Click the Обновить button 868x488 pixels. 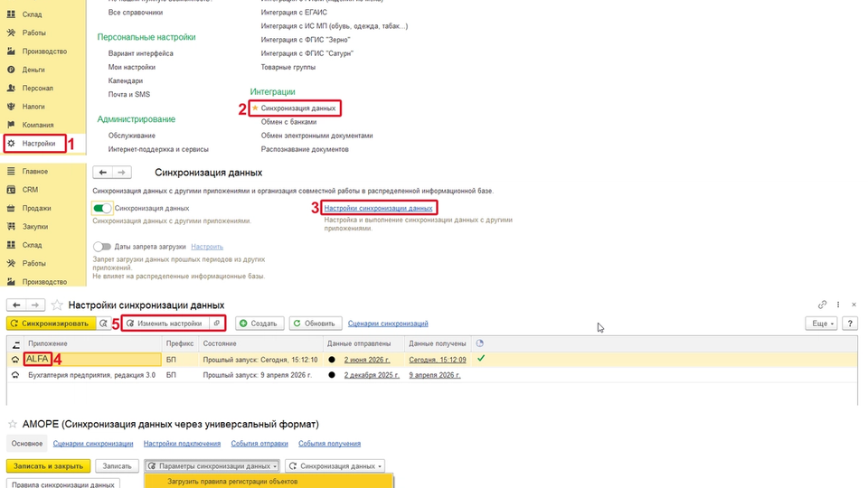coord(315,324)
